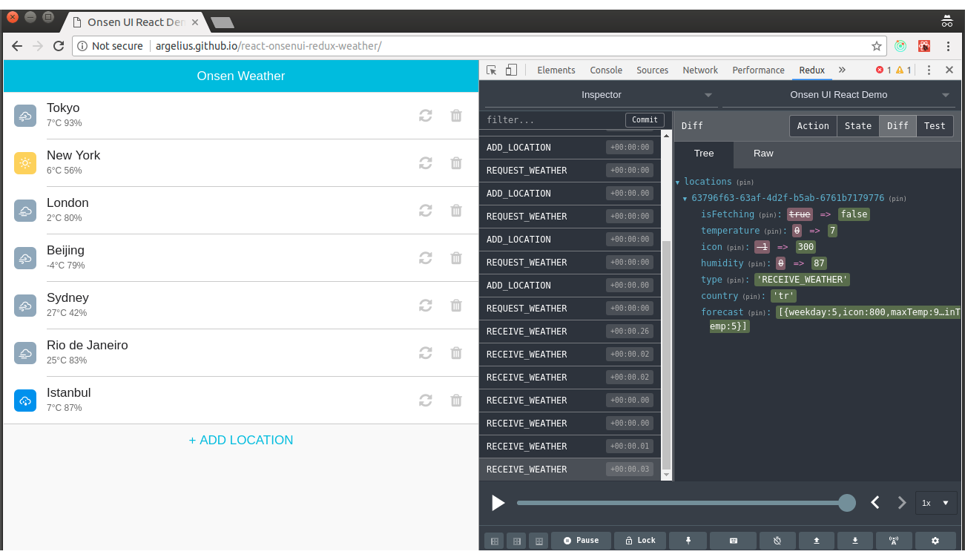Switch to the Performance tab
The image size is (965, 560).
(x=758, y=70)
